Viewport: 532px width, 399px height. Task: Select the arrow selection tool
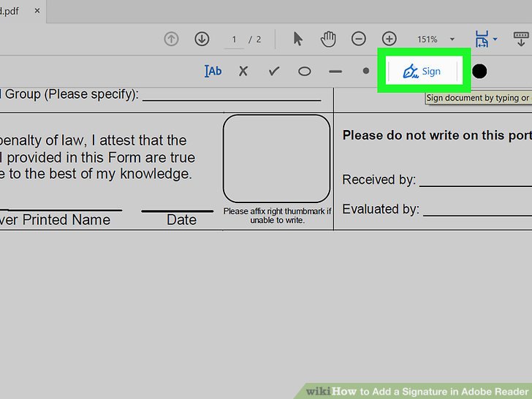(x=298, y=39)
